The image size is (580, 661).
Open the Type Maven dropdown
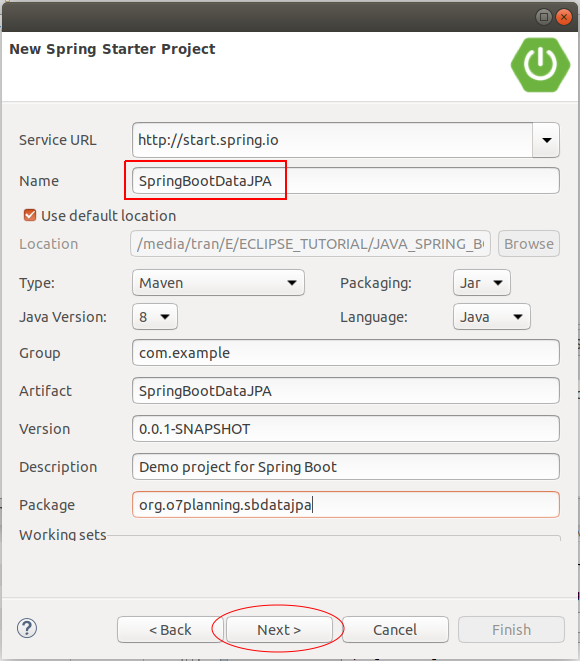[218, 282]
